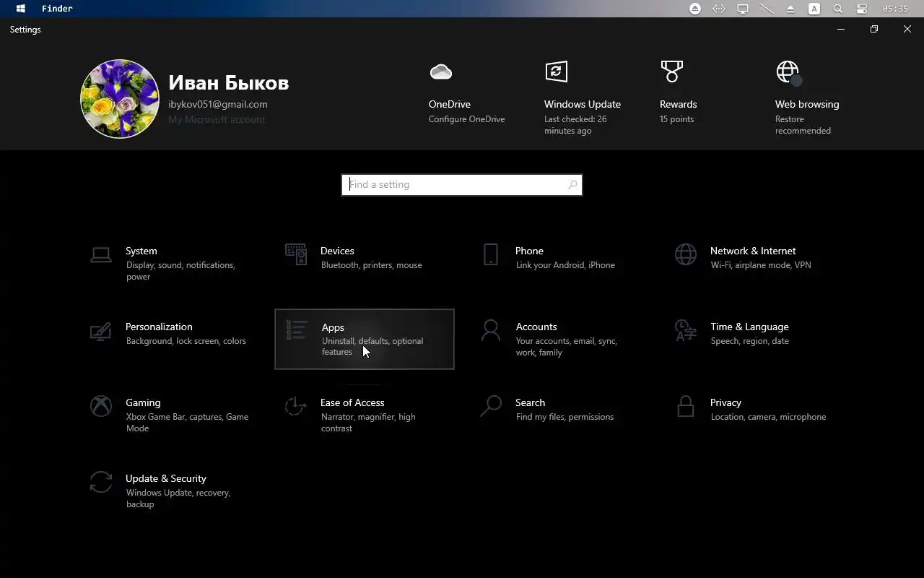The width and height of the screenshot is (924, 578).
Task: Click the menu bar clock showing 05:35
Action: [x=895, y=9]
